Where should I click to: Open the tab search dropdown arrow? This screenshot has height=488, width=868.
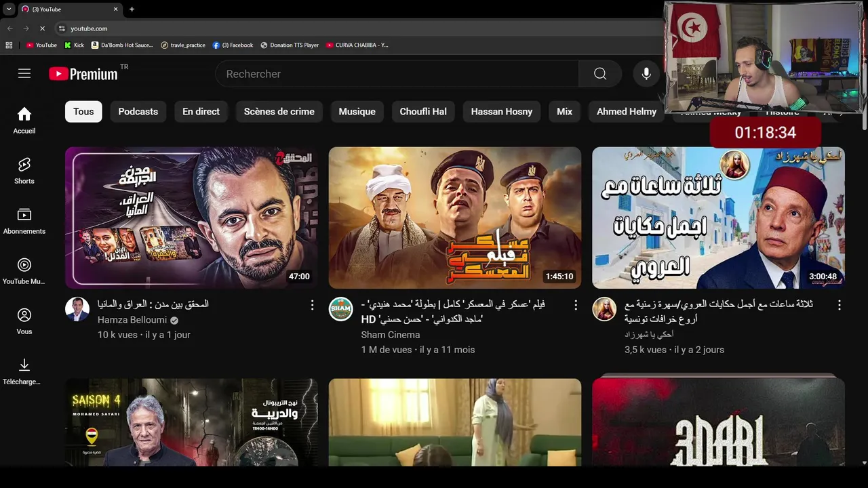click(9, 9)
